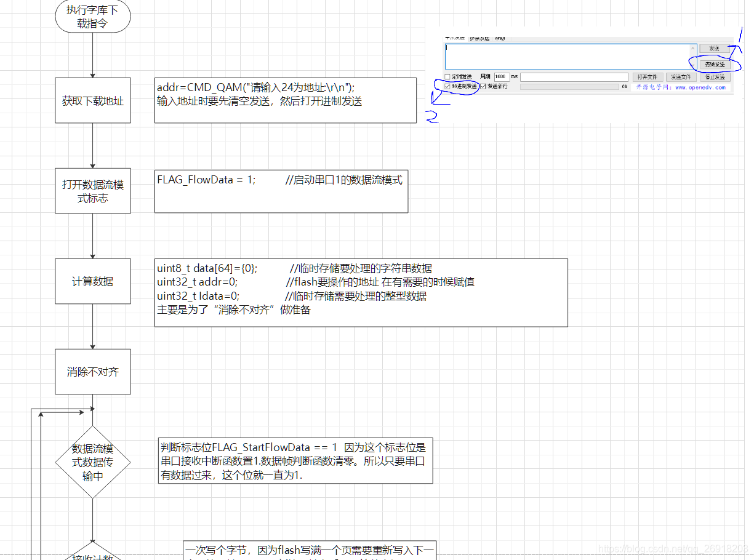Select the 获取下载地址 process box

[93, 100]
